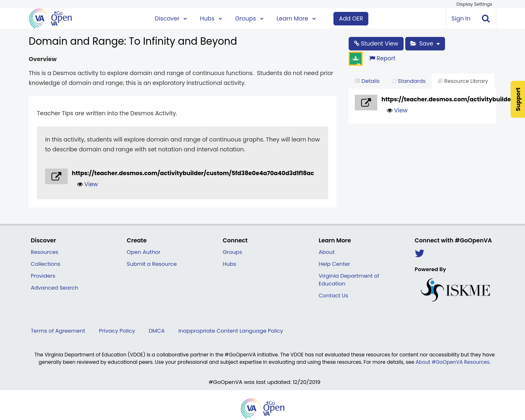Open the Desmos activity external link icon

[x=56, y=176]
